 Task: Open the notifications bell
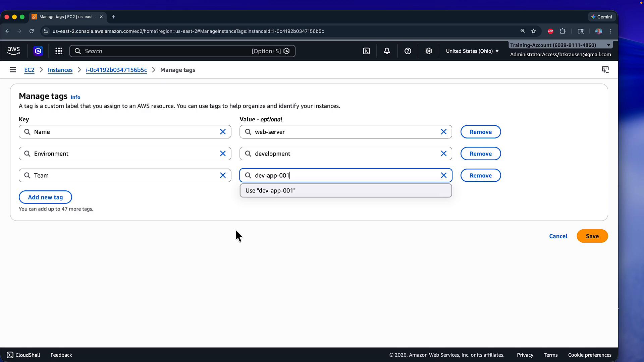(387, 51)
